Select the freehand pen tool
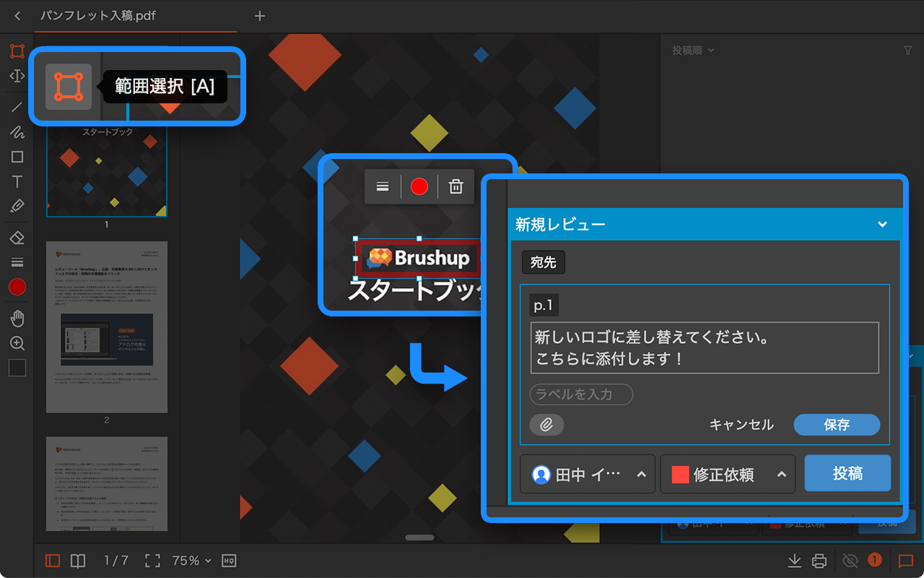This screenshot has width=924, height=578. (17, 132)
